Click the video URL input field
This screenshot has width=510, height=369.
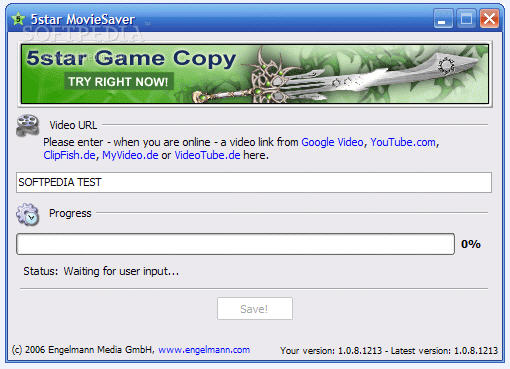tap(254, 182)
